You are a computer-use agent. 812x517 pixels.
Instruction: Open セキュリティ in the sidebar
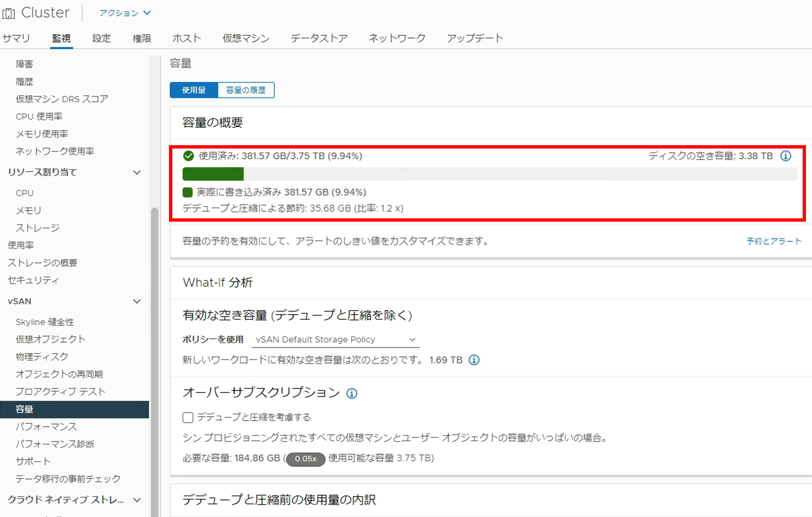pos(33,280)
